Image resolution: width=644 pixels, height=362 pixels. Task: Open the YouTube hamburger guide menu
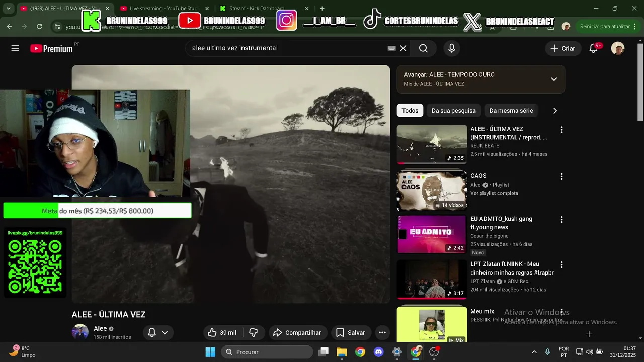click(x=15, y=48)
